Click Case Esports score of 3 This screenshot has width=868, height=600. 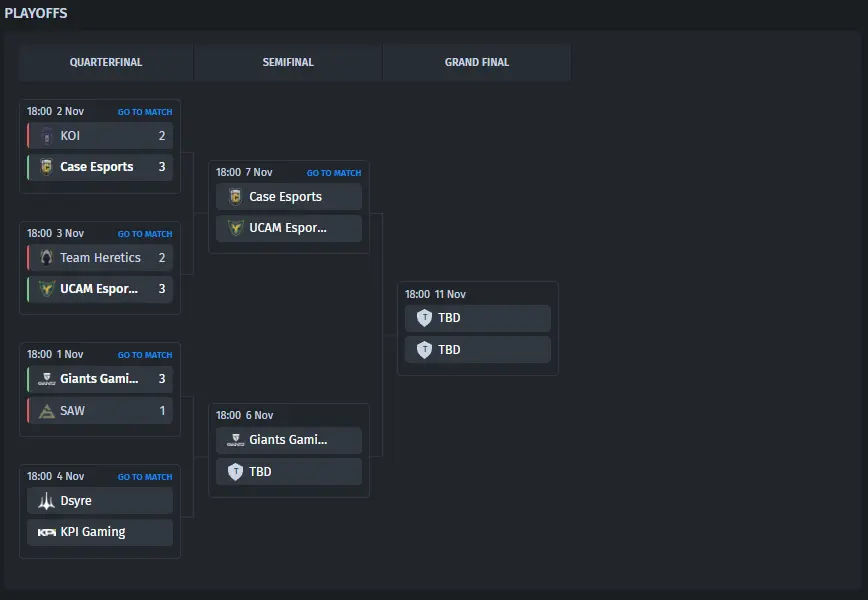coord(162,167)
